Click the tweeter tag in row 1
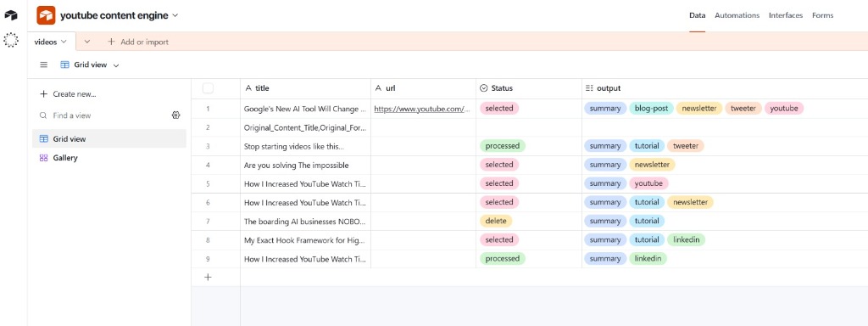The height and width of the screenshot is (326, 868). [x=743, y=109]
